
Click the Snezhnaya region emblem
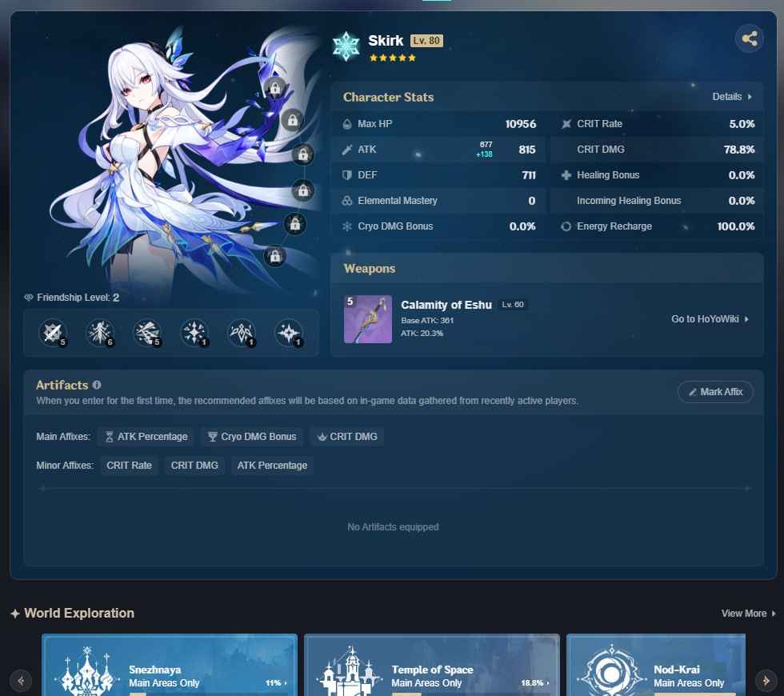coord(88,671)
